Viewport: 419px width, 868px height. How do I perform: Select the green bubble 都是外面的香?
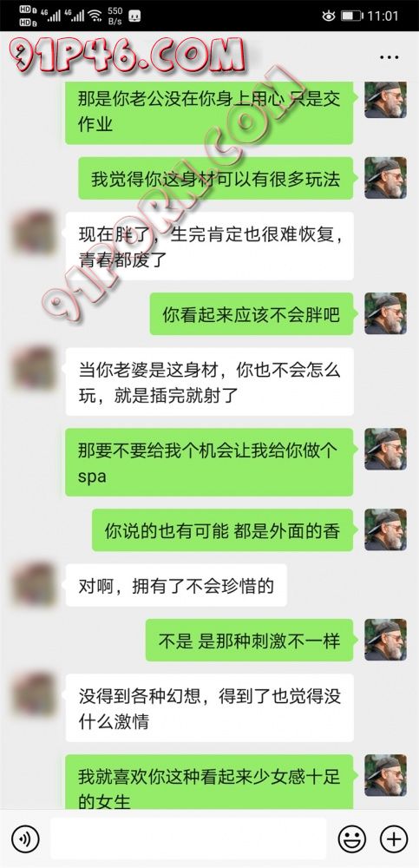coord(222,530)
